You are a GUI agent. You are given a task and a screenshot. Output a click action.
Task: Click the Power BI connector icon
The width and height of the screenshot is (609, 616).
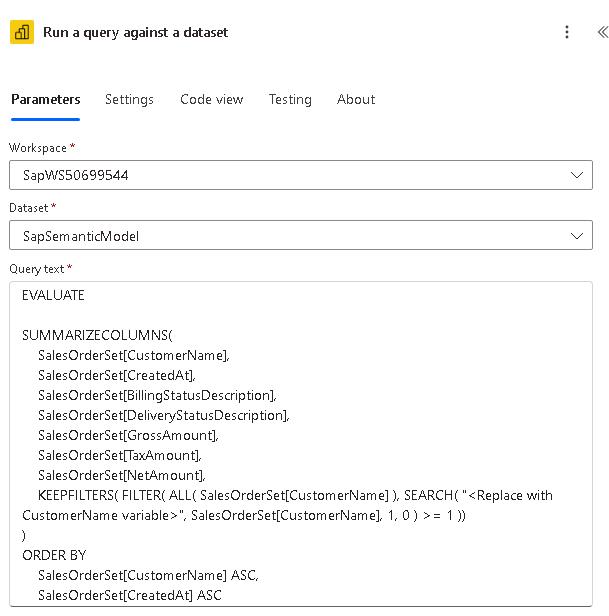tap(22, 32)
